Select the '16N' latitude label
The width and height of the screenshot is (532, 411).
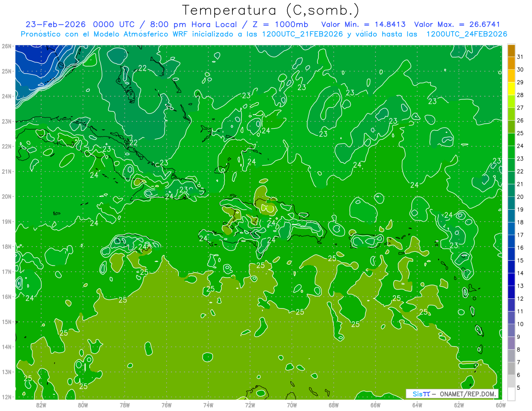pyautogui.click(x=6, y=297)
